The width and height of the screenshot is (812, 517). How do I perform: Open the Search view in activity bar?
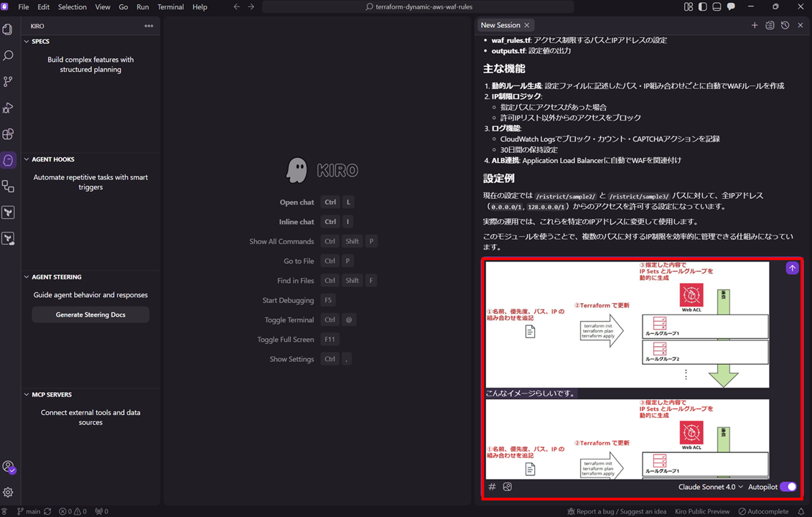8,55
